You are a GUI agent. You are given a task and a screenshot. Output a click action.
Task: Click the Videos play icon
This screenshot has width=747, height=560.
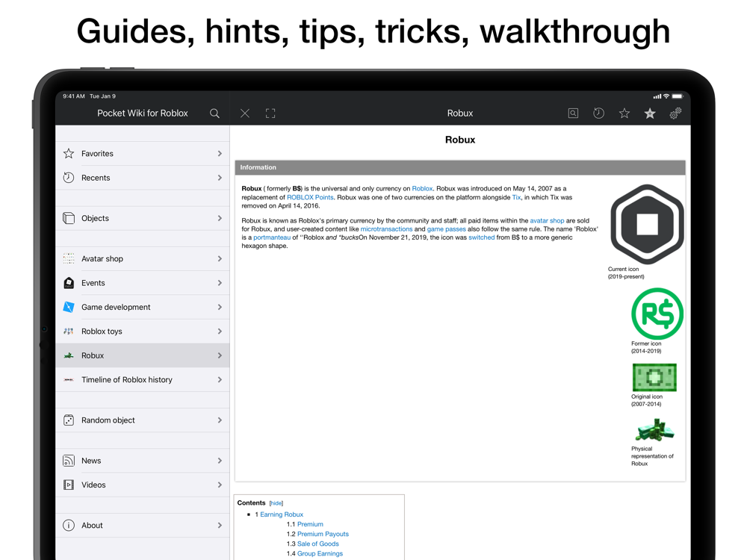coord(69,485)
